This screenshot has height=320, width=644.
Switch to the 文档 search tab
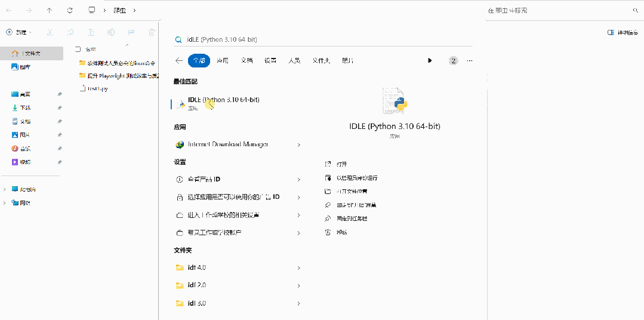tap(246, 60)
